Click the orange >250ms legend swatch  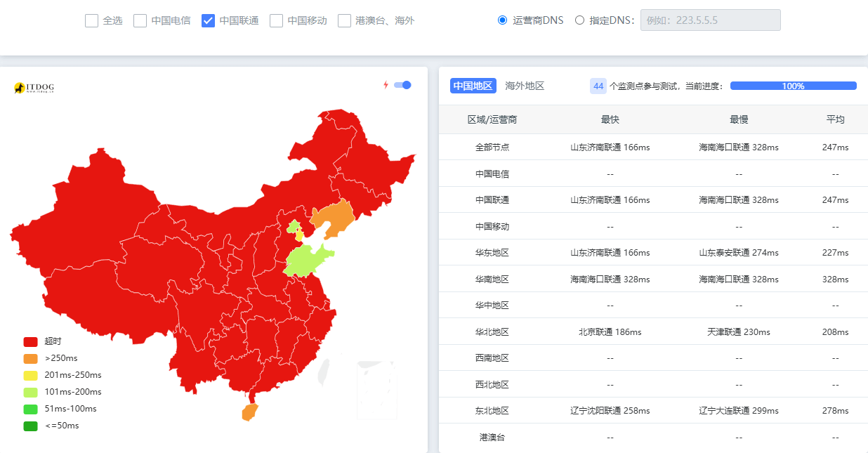tap(30, 359)
